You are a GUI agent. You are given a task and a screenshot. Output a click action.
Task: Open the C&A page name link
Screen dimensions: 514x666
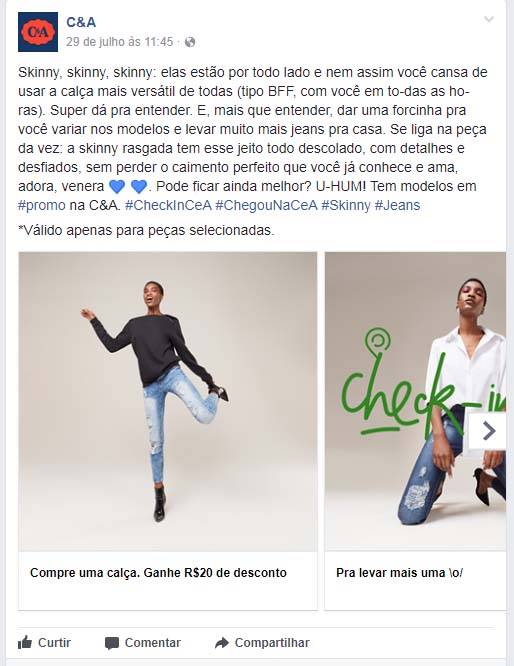point(81,22)
